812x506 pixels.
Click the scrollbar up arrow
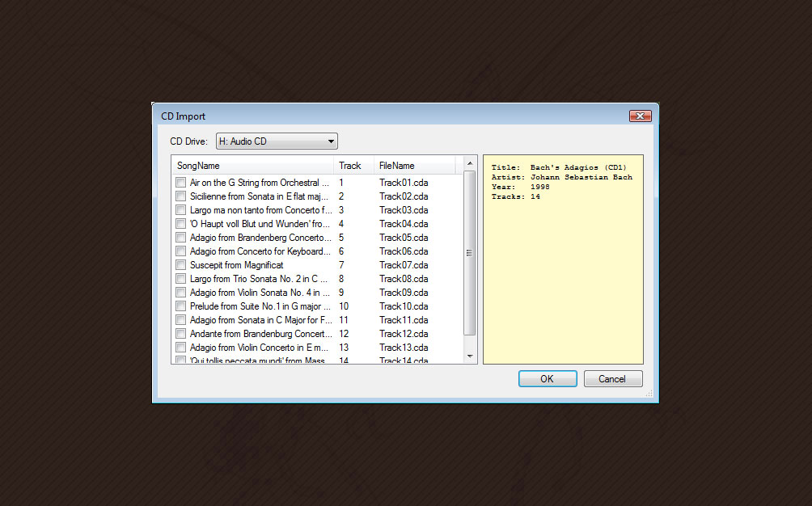pyautogui.click(x=470, y=163)
